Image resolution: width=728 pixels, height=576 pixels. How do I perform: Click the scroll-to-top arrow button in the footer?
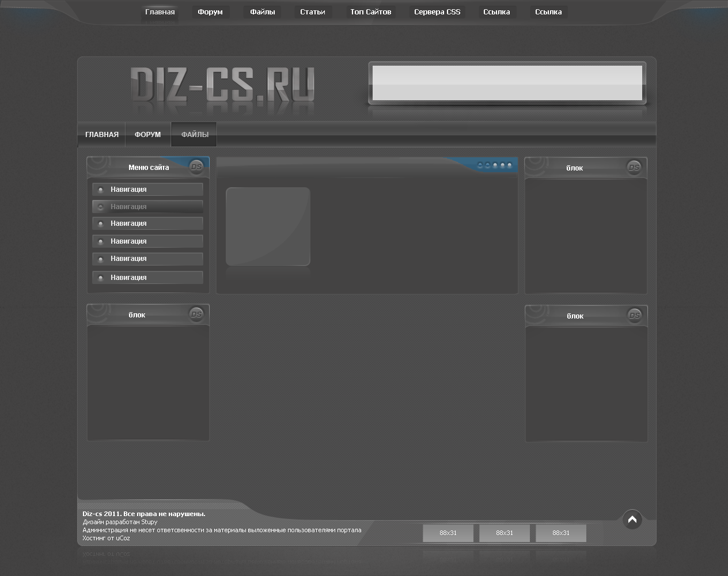click(x=632, y=520)
